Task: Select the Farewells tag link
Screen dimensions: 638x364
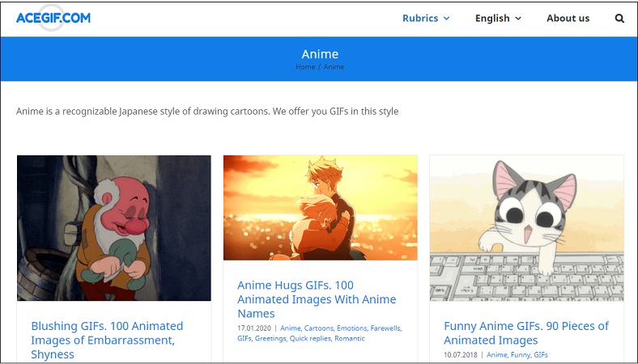Action: pyautogui.click(x=385, y=328)
